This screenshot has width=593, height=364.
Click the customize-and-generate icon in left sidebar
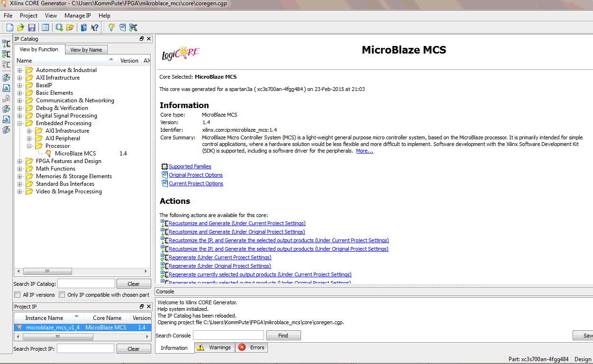(6, 44)
